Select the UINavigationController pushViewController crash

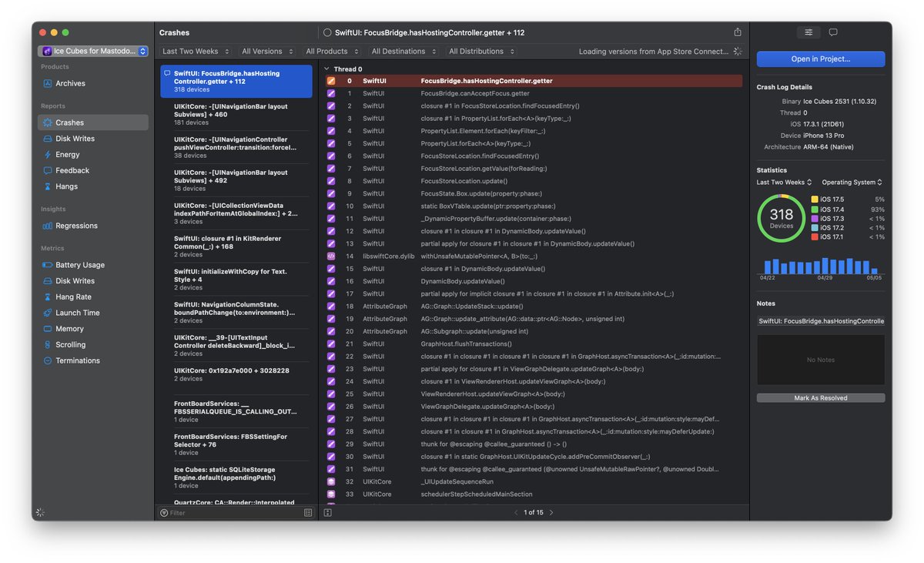coord(236,147)
